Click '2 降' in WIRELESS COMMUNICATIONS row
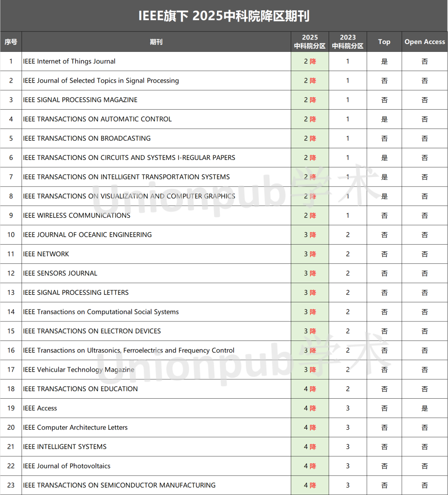 click(310, 215)
